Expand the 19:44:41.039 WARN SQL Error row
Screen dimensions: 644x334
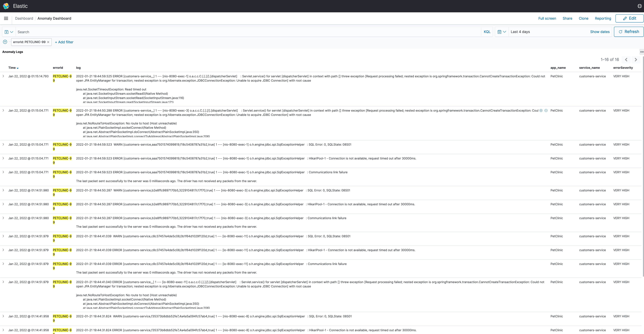(3, 236)
